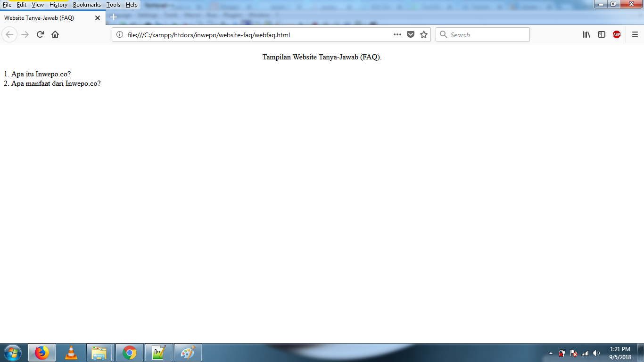Screen dimensions: 644x362
Task: Click the power plug tray icon
Action: click(x=562, y=353)
